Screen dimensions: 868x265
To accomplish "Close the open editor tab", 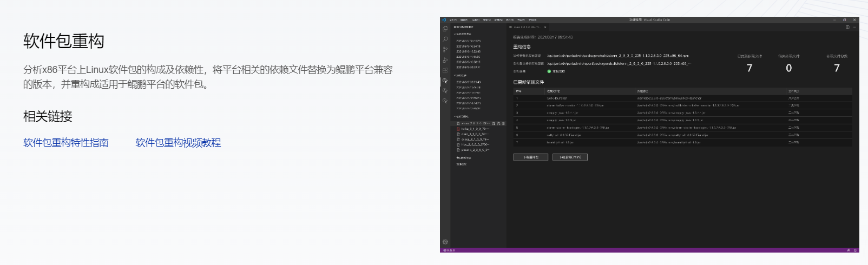I will [545, 27].
